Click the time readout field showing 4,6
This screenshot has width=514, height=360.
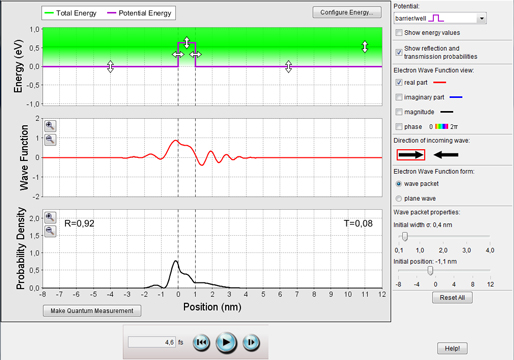(x=152, y=342)
